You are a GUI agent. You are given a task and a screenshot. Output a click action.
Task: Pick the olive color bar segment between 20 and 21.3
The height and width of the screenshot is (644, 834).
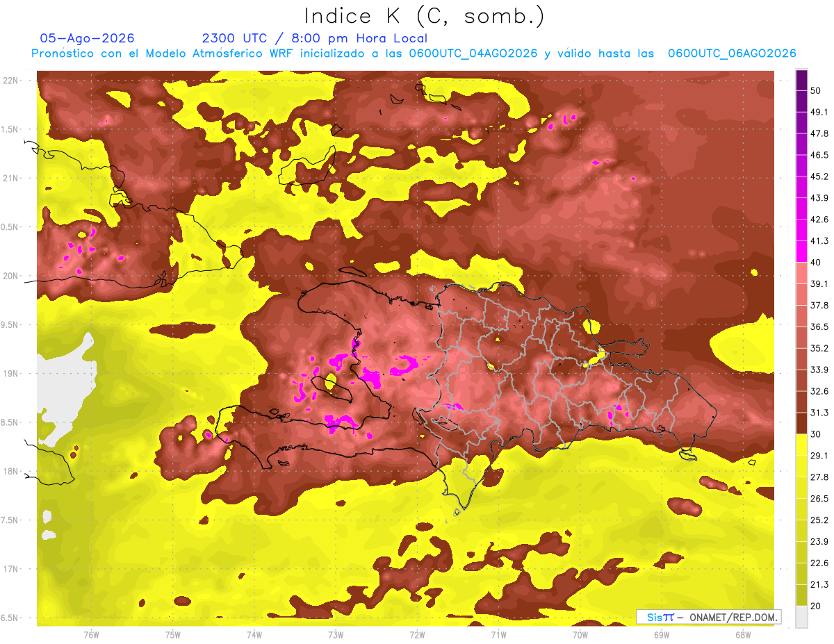[x=801, y=595]
